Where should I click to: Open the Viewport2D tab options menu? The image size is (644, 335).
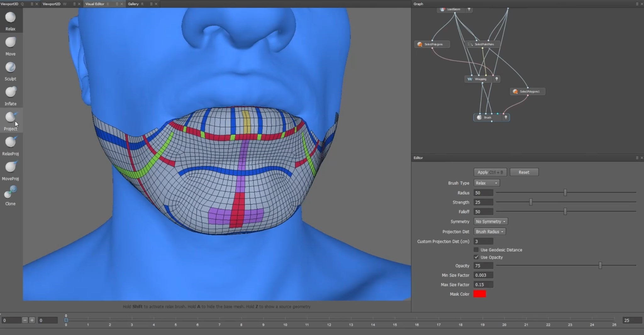click(x=74, y=4)
